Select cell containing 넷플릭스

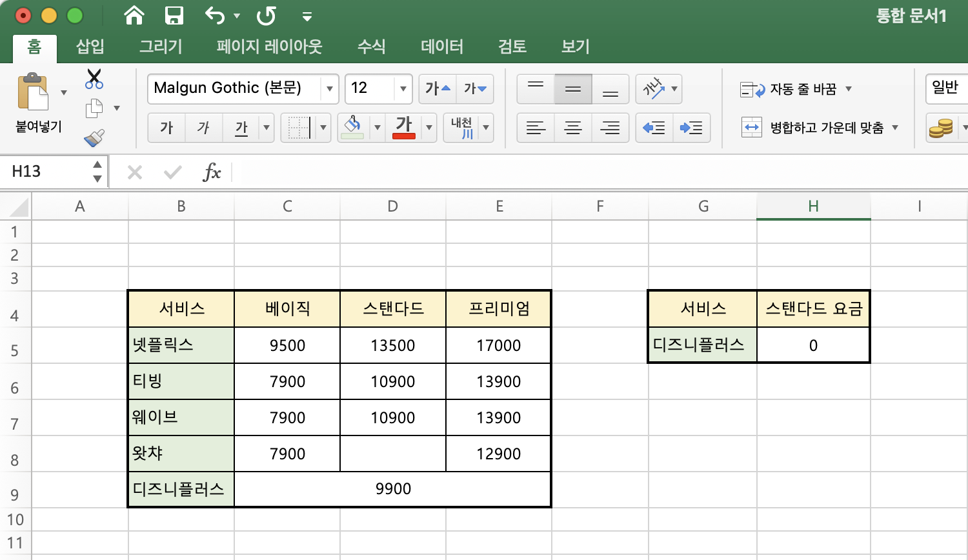pyautogui.click(x=181, y=345)
